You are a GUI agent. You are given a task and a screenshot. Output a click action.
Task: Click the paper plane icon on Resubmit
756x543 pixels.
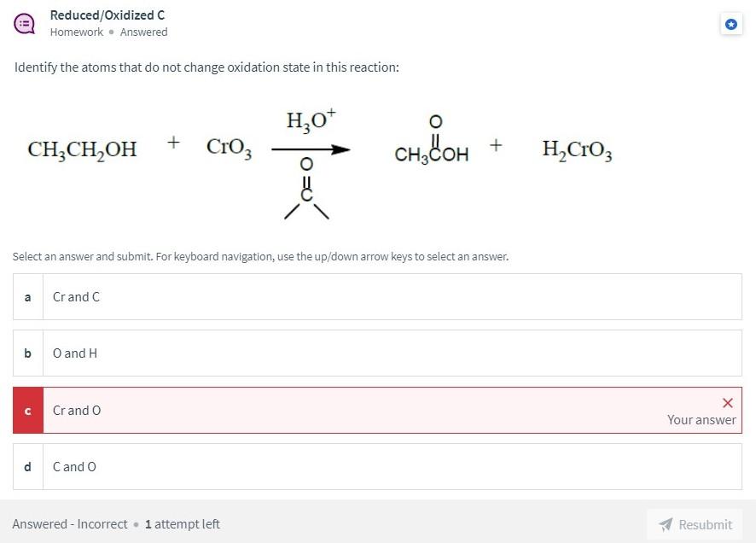tap(667, 524)
